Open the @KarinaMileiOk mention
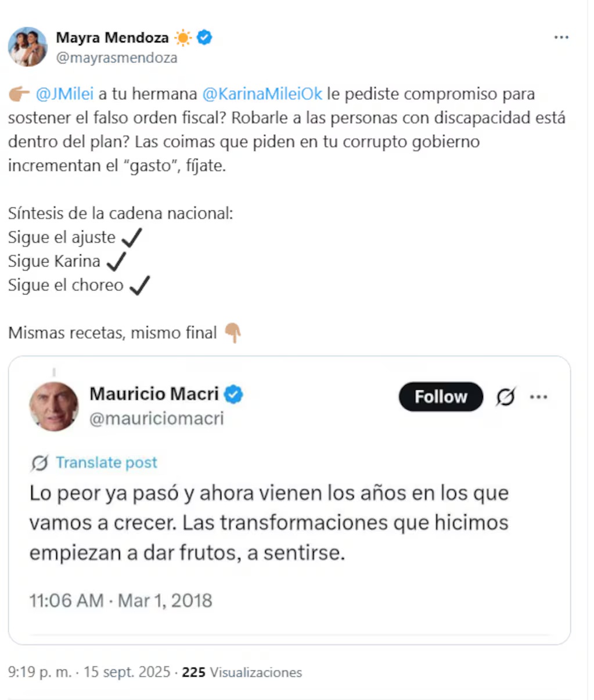The image size is (594, 700). (x=262, y=94)
